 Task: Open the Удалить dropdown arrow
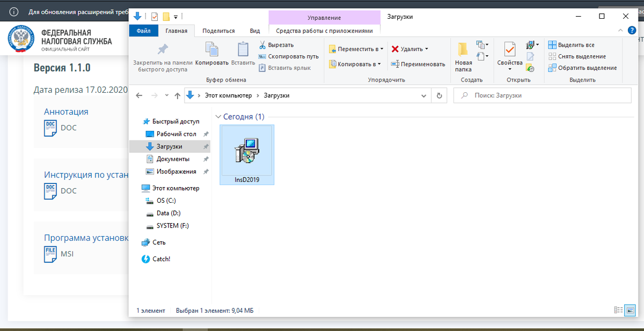427,49
